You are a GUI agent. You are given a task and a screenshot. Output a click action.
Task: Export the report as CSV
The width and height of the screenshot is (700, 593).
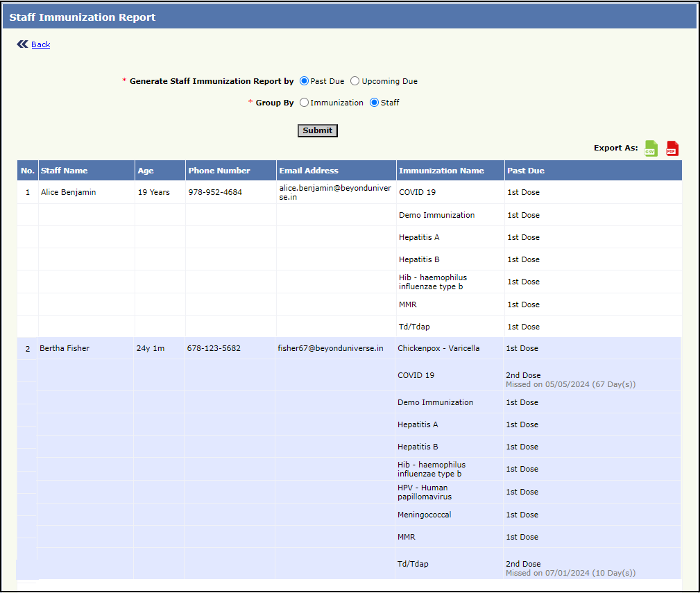[x=651, y=148]
